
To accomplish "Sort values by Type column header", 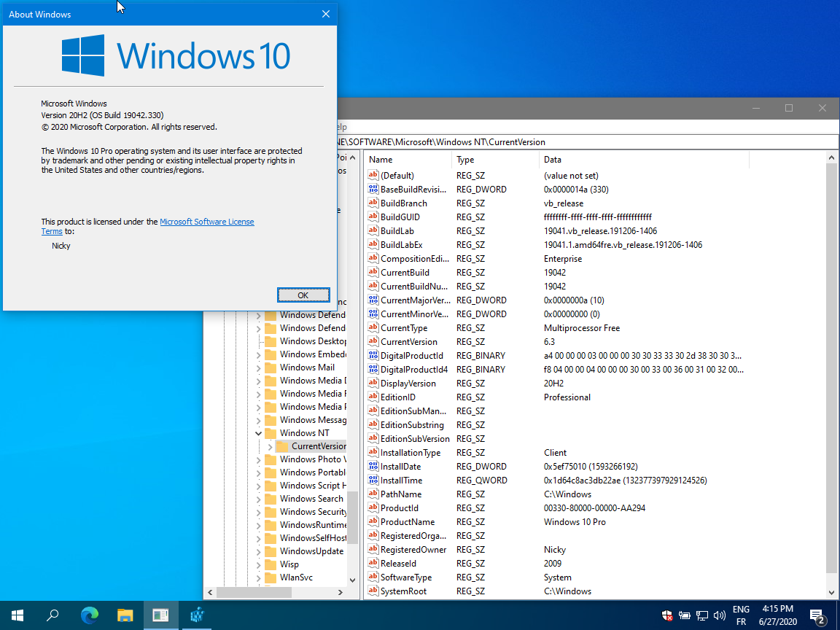I will pos(496,160).
